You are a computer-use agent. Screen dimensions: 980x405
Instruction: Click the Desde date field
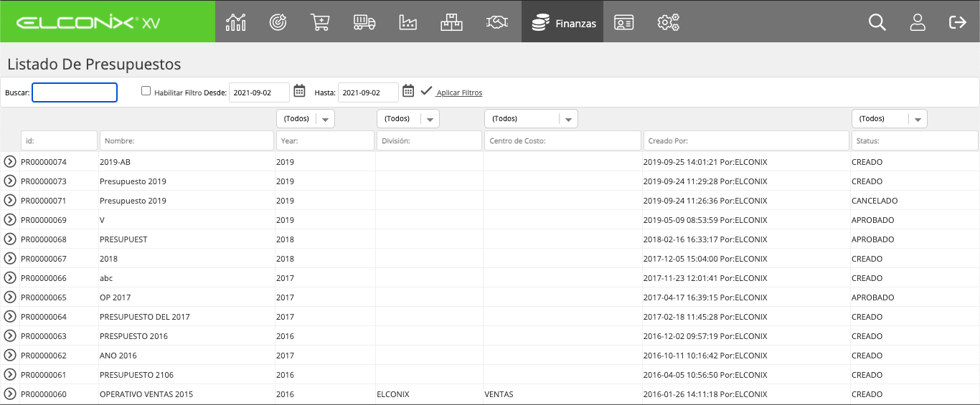tap(259, 92)
